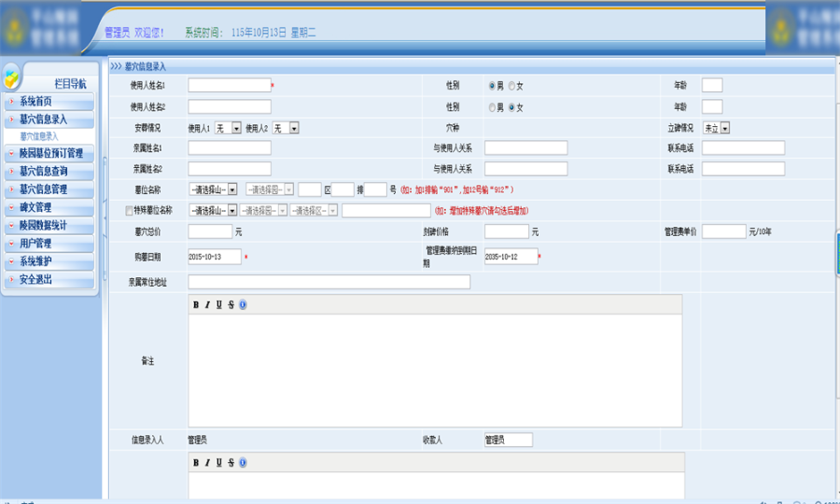Viewport: 840px width, 504px height.
Task: Click the Underline icon in the 备注 editor
Action: click(x=219, y=305)
